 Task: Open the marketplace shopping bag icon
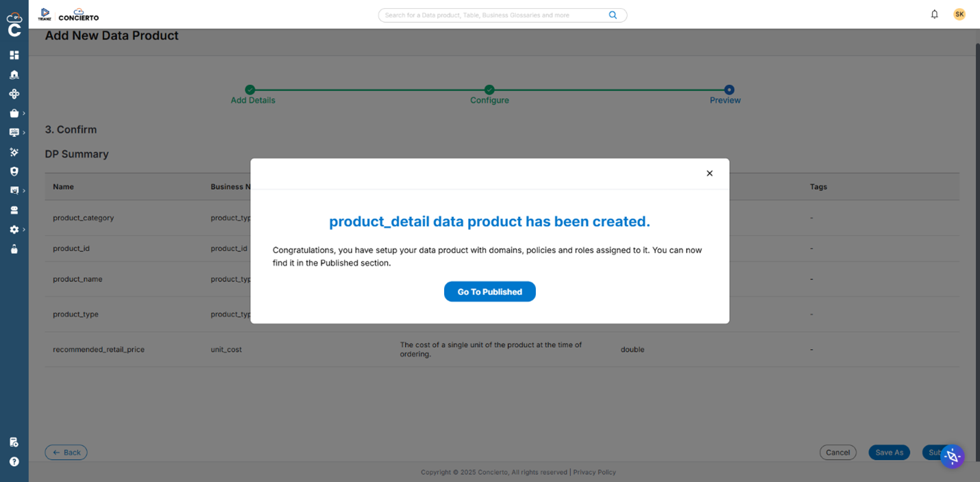[x=13, y=114]
